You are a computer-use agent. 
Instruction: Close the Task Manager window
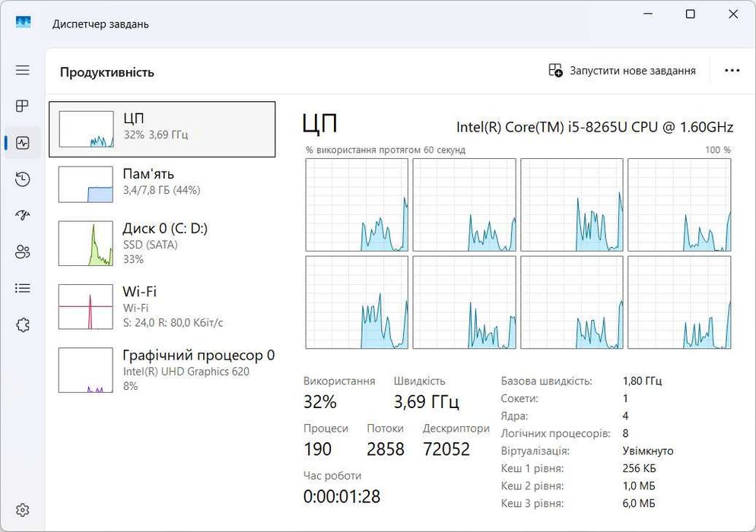[x=733, y=14]
